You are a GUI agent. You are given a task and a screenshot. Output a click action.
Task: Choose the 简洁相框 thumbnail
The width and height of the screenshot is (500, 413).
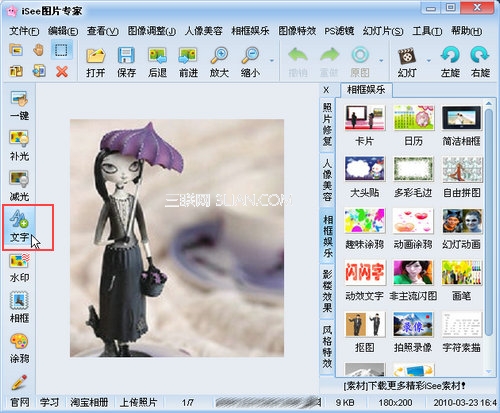(462, 117)
